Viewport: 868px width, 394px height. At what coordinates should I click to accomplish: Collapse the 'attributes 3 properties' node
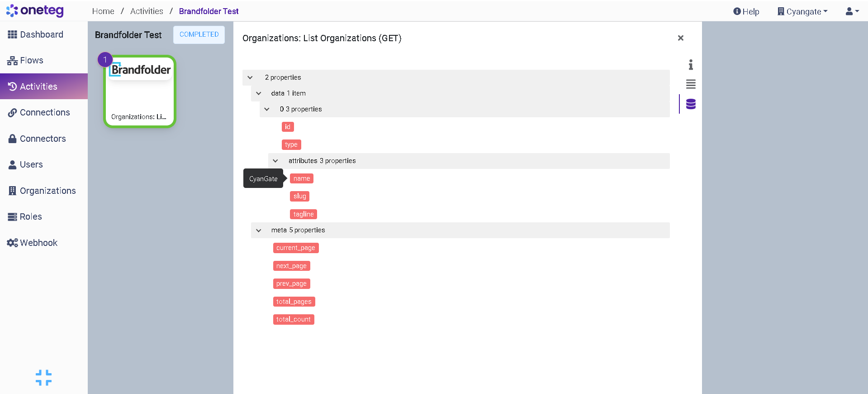pos(275,161)
